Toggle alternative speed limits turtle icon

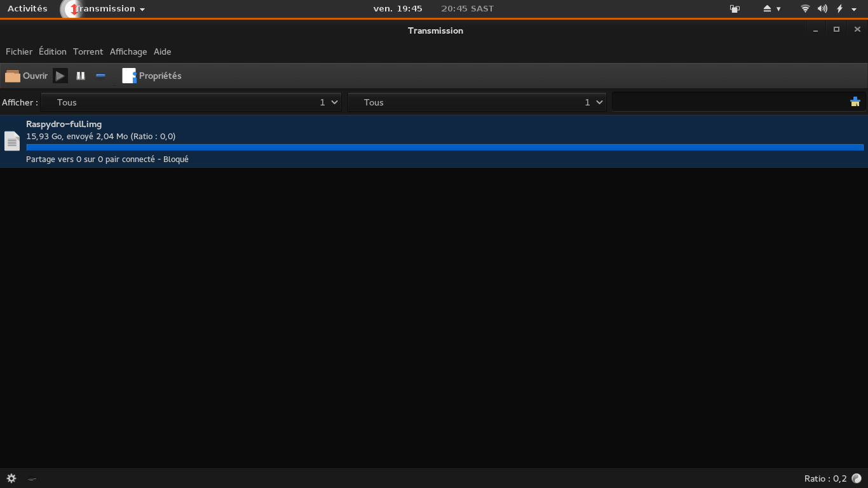coord(32,479)
